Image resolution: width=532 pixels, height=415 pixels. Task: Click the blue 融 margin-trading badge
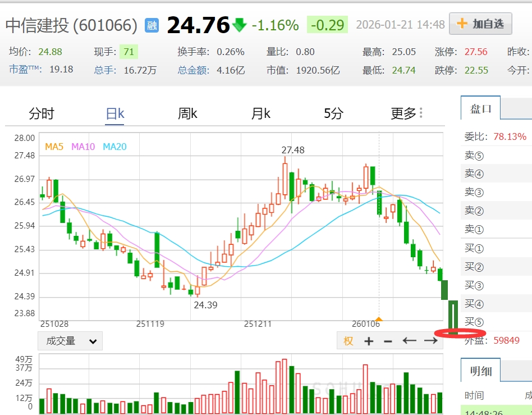[x=152, y=25]
